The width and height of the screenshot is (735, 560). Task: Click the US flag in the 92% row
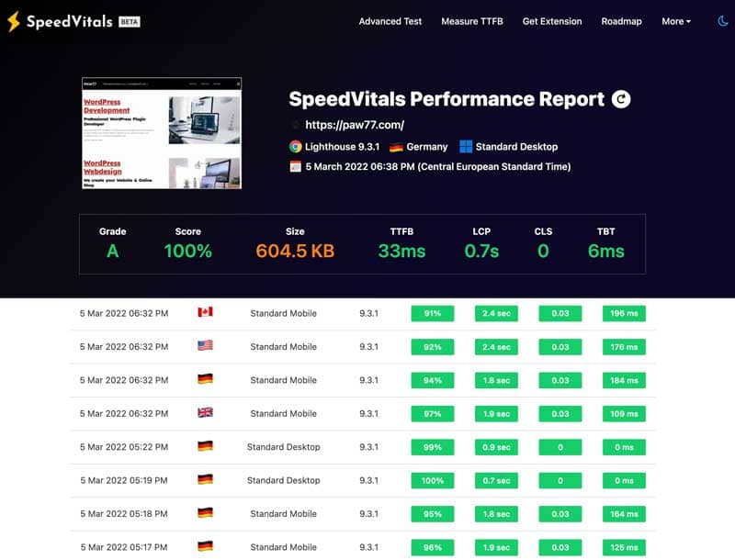pyautogui.click(x=205, y=345)
